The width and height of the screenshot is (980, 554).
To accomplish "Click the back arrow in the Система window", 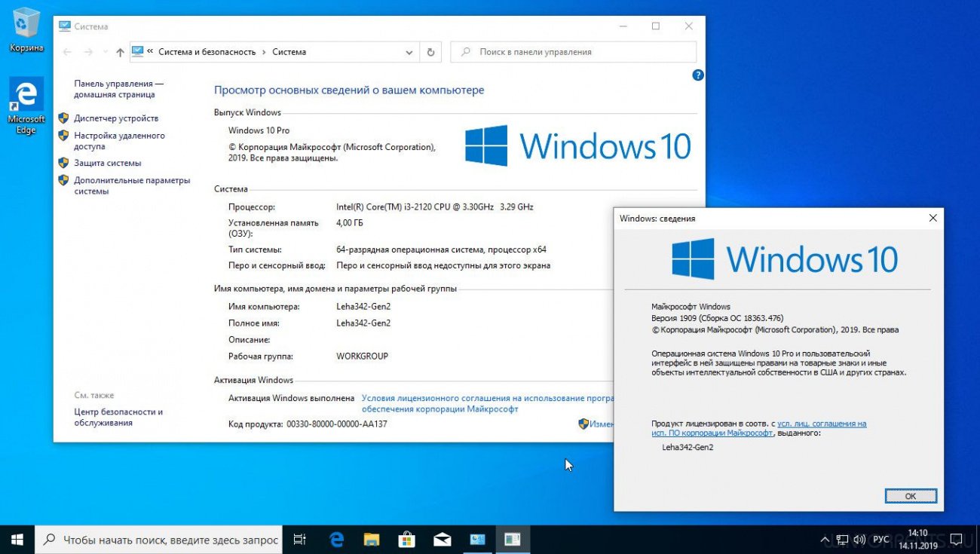I will point(67,52).
